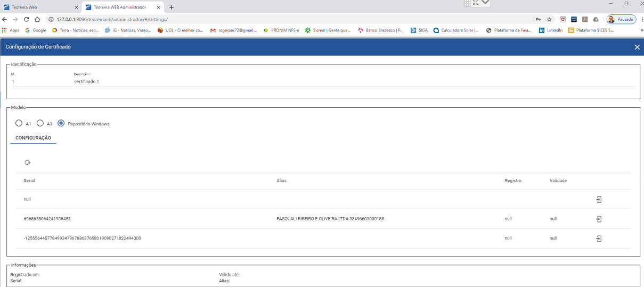Go to the browser home page

37,19
